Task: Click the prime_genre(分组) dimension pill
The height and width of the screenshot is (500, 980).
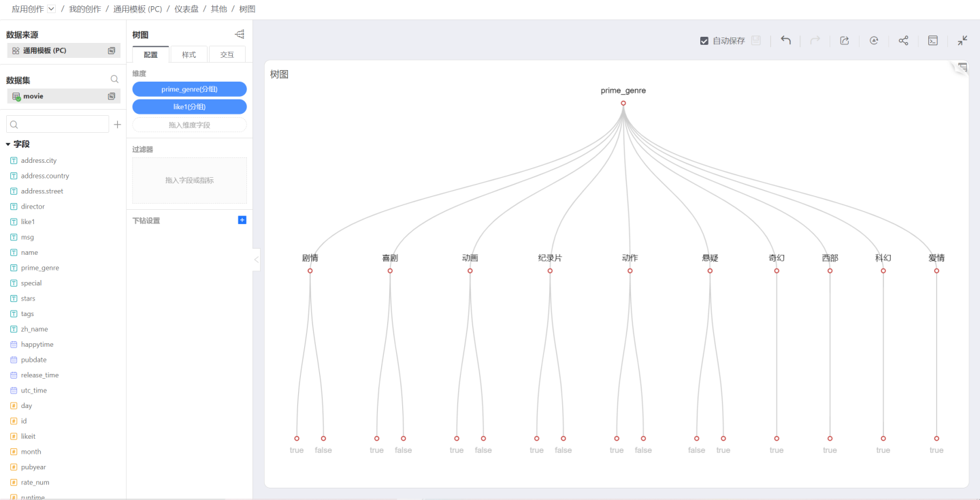Action: [x=189, y=89]
